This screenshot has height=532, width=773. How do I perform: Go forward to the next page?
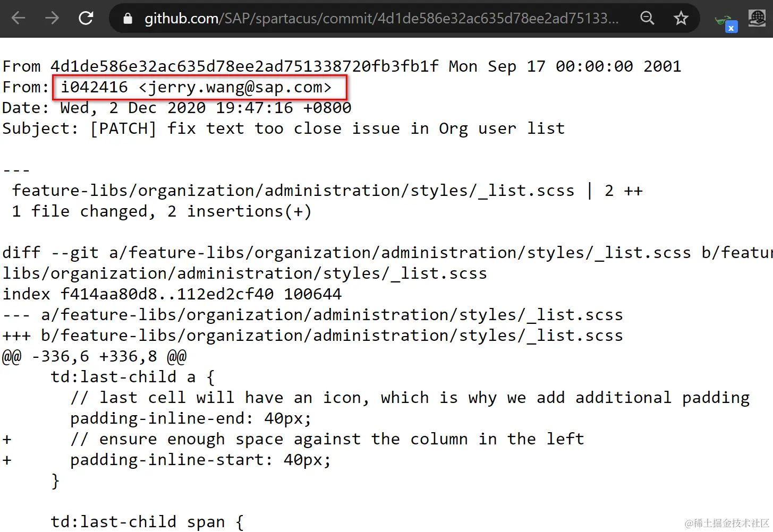point(52,19)
